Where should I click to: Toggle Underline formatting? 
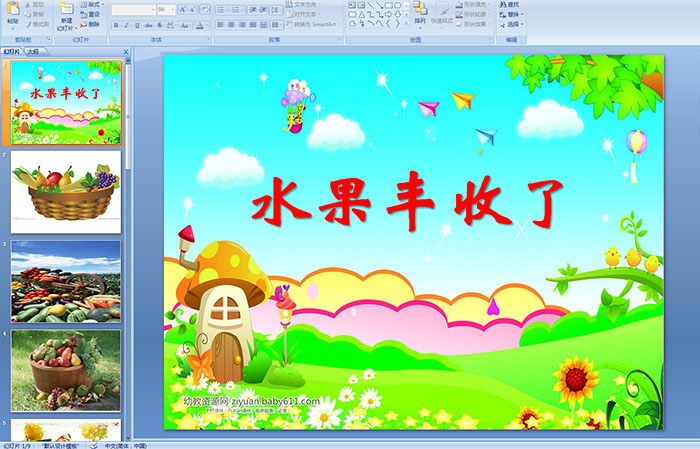pos(137,25)
